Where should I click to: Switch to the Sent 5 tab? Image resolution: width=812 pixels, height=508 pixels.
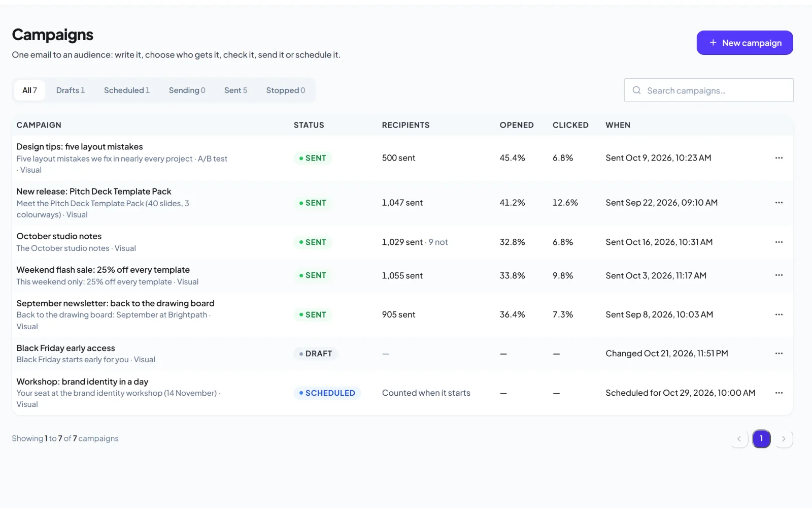(235, 90)
